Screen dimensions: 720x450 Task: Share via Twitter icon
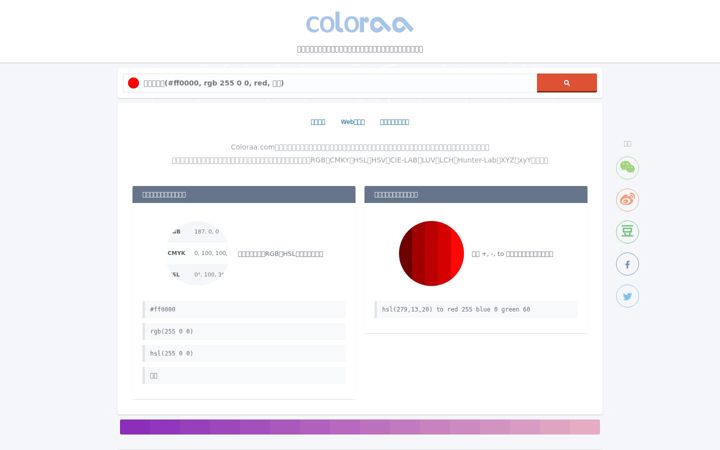pyautogui.click(x=627, y=296)
